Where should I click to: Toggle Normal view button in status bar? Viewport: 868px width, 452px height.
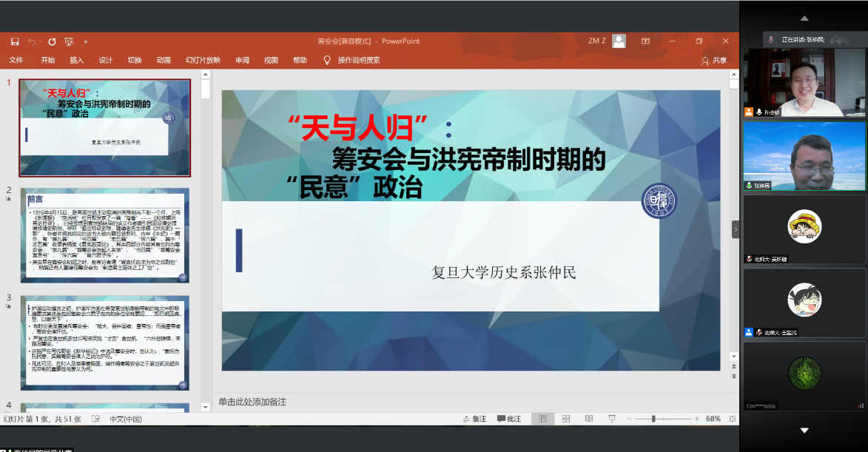[x=542, y=419]
